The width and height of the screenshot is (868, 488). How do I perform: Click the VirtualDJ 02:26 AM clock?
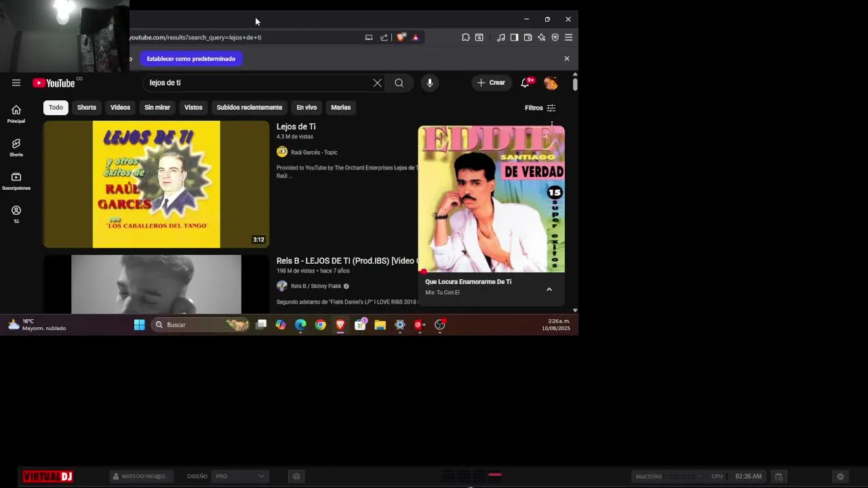tap(749, 476)
